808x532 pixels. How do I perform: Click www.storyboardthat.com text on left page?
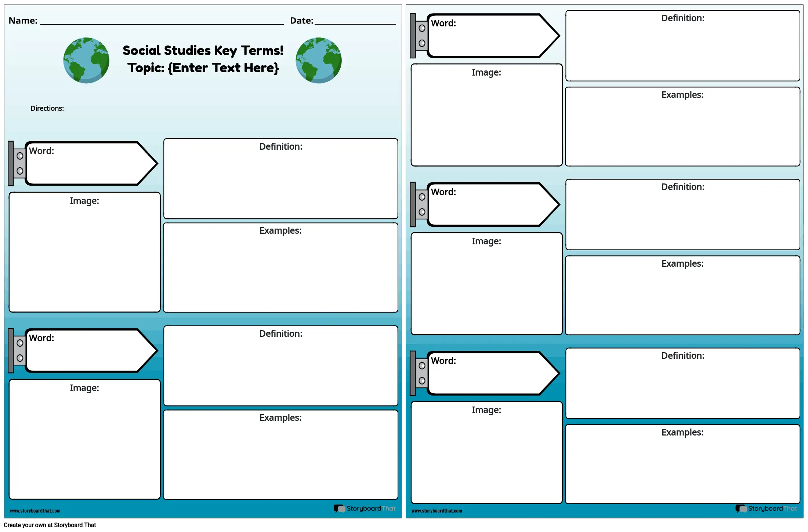(x=35, y=511)
